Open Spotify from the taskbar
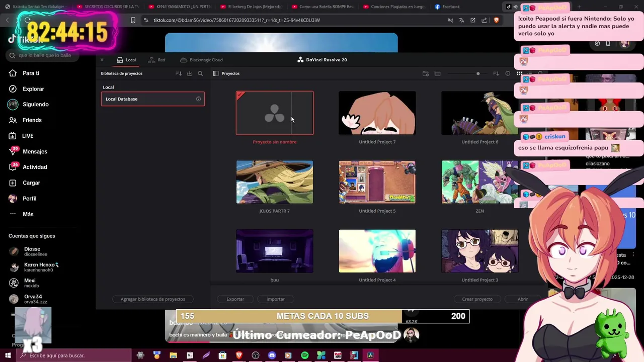Viewport: 644px width, 362px height. pos(305,355)
